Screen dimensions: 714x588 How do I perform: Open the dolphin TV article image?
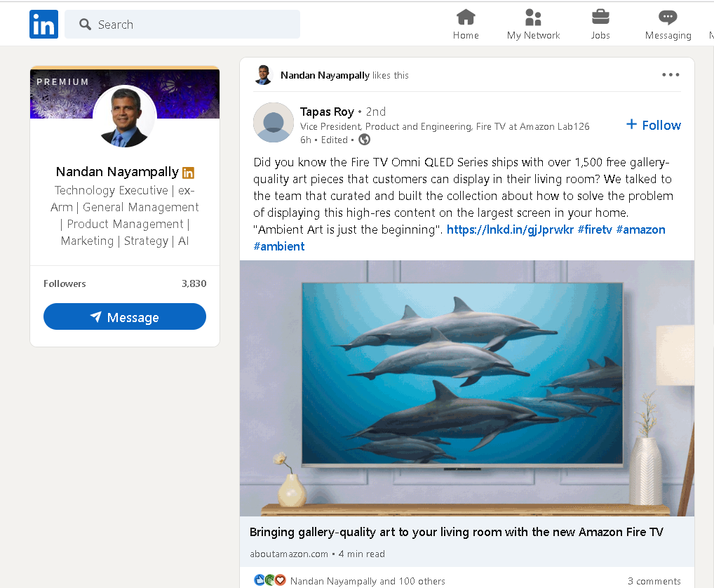point(466,388)
